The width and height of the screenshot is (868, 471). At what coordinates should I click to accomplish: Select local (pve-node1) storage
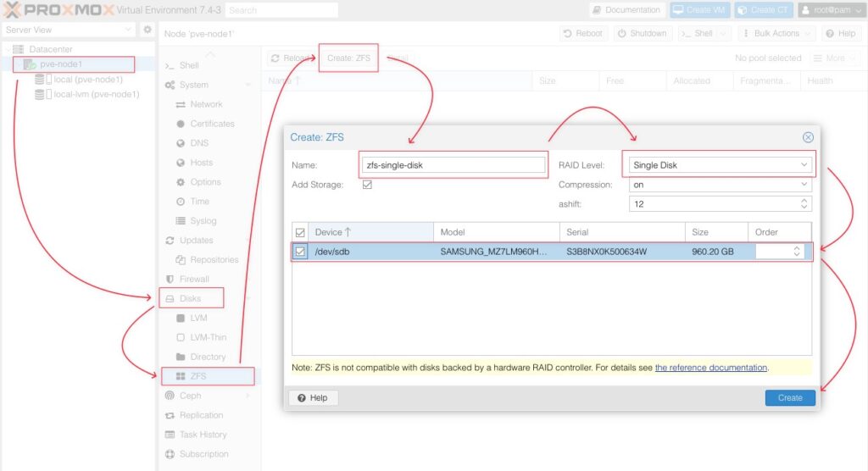88,79
